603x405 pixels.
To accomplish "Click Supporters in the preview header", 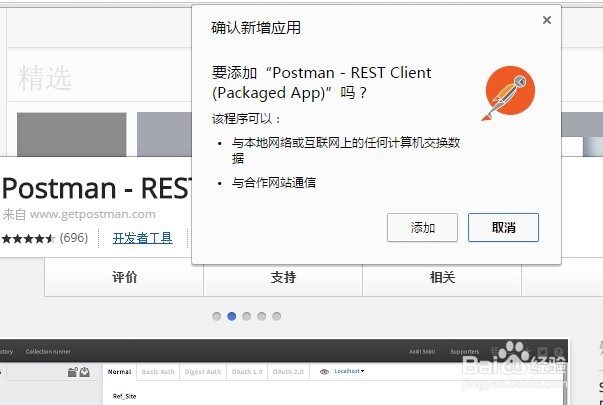I will click(x=465, y=352).
